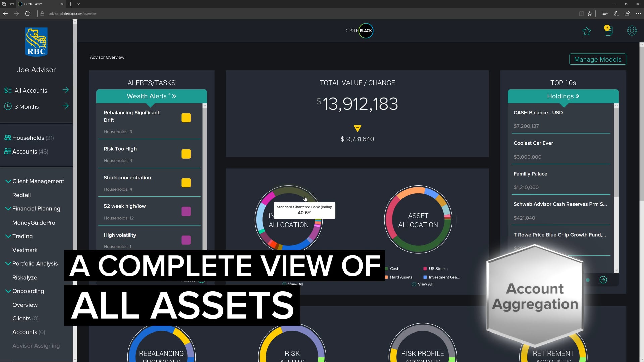Click the next arrow circle under Top 10s

click(x=603, y=280)
